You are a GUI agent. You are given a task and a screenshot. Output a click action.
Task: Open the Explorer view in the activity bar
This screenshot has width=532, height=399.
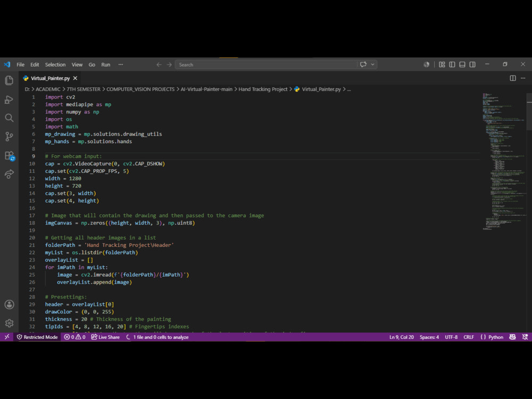pos(9,80)
